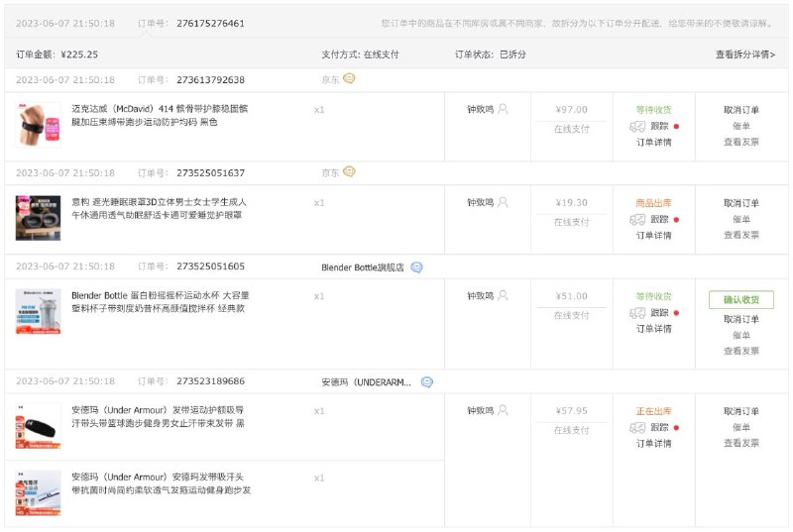Viewport: 793px width, 532px height.
Task: Open Blender Bottle 蛋白粉摇摇杯 product title
Action: tap(161, 301)
